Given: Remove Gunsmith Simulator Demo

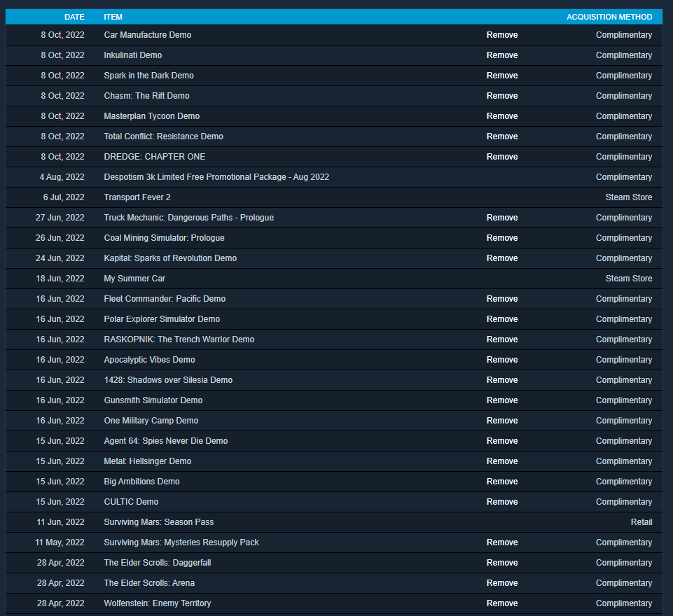Looking at the screenshot, I should (x=501, y=400).
